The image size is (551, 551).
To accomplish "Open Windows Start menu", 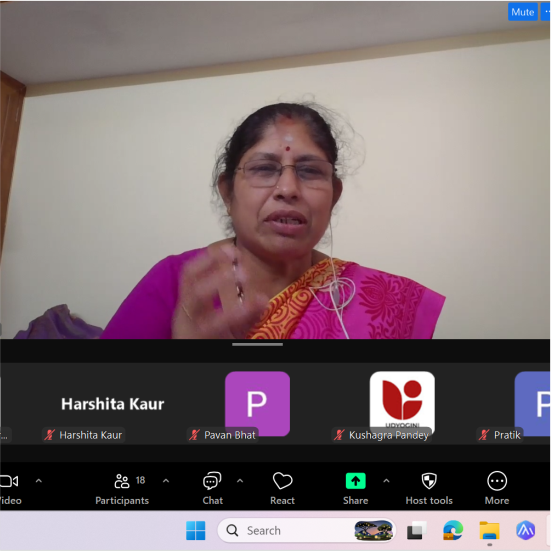I will point(195,530).
